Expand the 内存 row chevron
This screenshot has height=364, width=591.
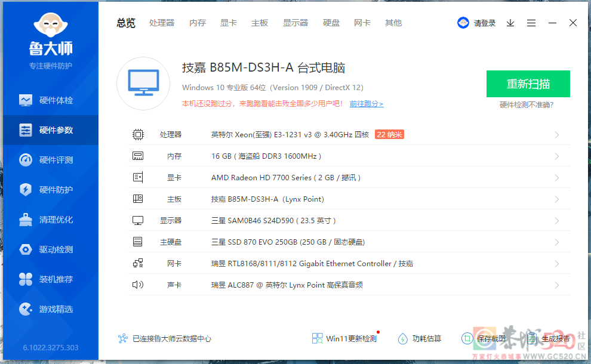click(557, 156)
